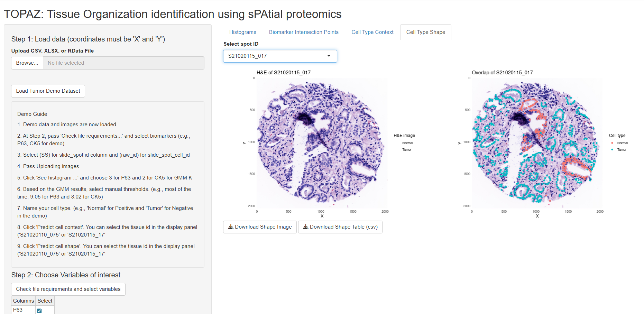Click Load Tumor Demo Dataset
This screenshot has height=314, width=644.
click(48, 91)
